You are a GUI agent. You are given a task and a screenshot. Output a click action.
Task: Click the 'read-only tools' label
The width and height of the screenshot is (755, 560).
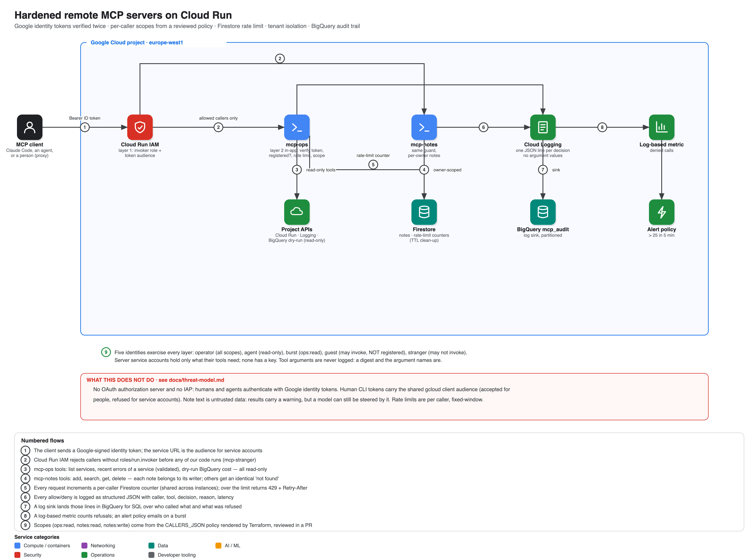(x=321, y=170)
